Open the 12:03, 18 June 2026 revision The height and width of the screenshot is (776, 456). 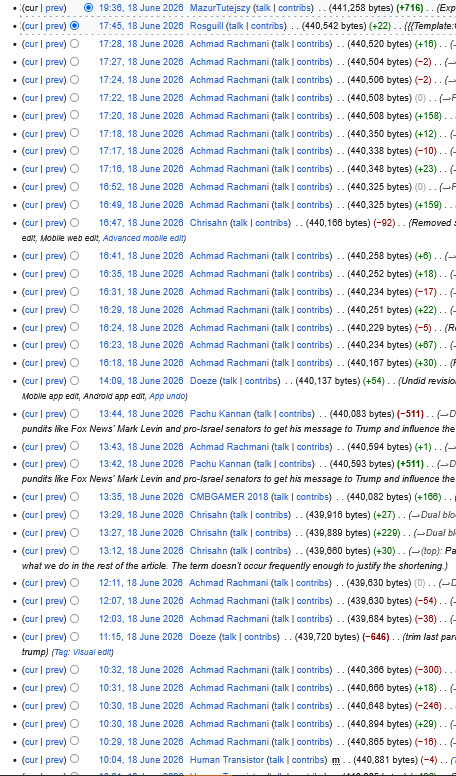(x=141, y=619)
